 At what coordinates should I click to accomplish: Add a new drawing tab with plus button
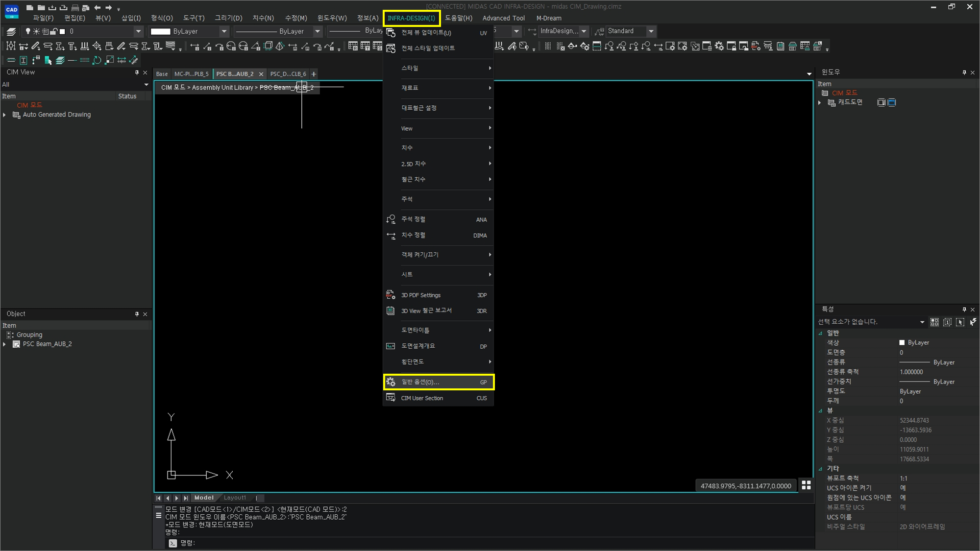(314, 74)
